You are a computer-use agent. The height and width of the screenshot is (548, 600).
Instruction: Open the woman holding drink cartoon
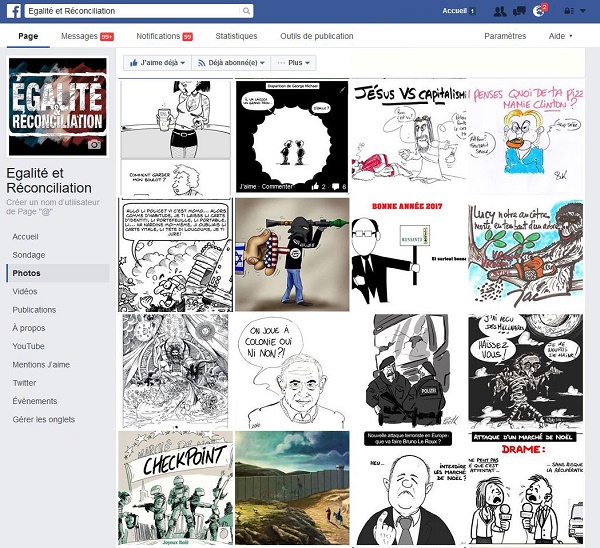click(x=176, y=119)
